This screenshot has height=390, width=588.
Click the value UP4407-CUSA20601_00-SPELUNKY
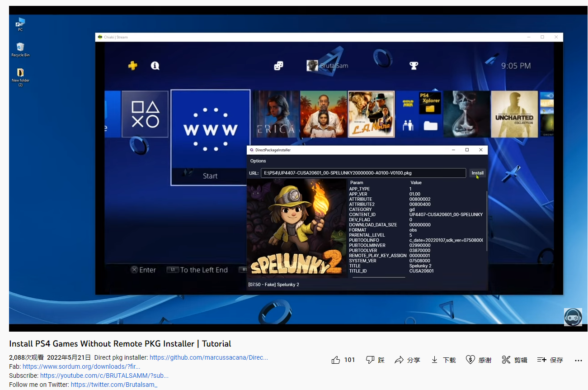pos(446,214)
